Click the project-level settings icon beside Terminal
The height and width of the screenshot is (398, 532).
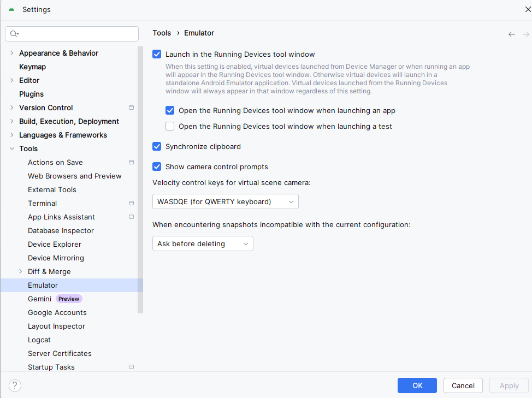(x=131, y=203)
